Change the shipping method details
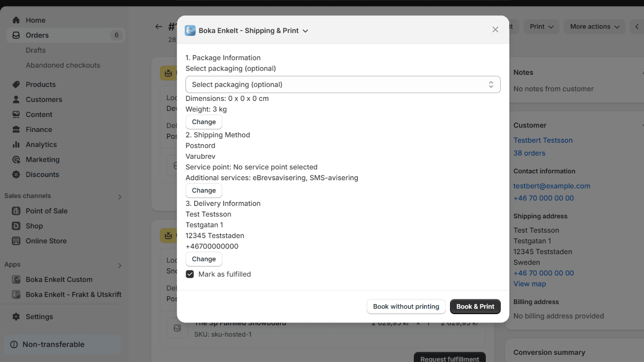Viewport: 644px width, 362px height. (x=204, y=191)
